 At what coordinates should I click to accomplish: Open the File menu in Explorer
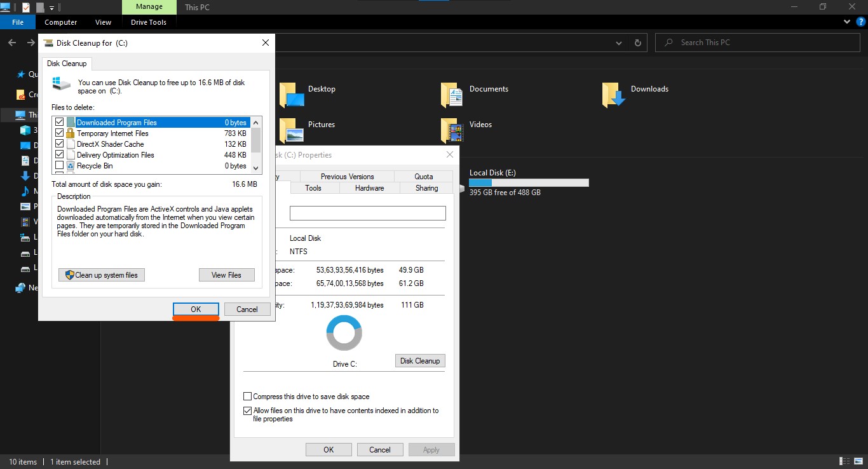(18, 22)
